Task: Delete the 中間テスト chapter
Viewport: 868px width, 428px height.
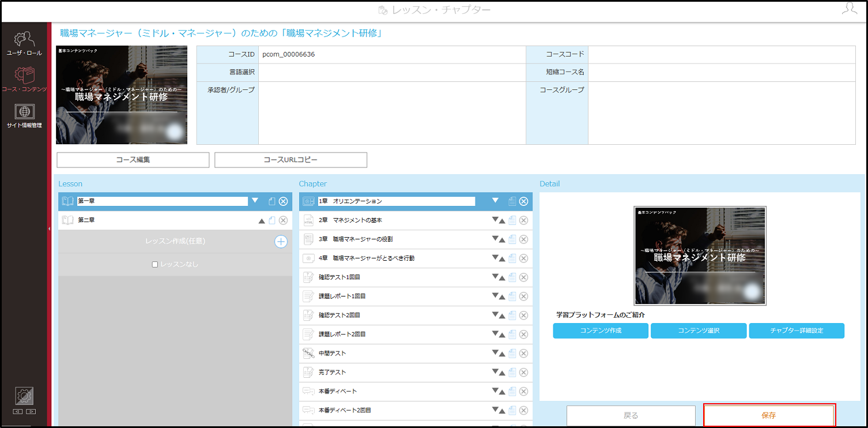Action: 523,354
